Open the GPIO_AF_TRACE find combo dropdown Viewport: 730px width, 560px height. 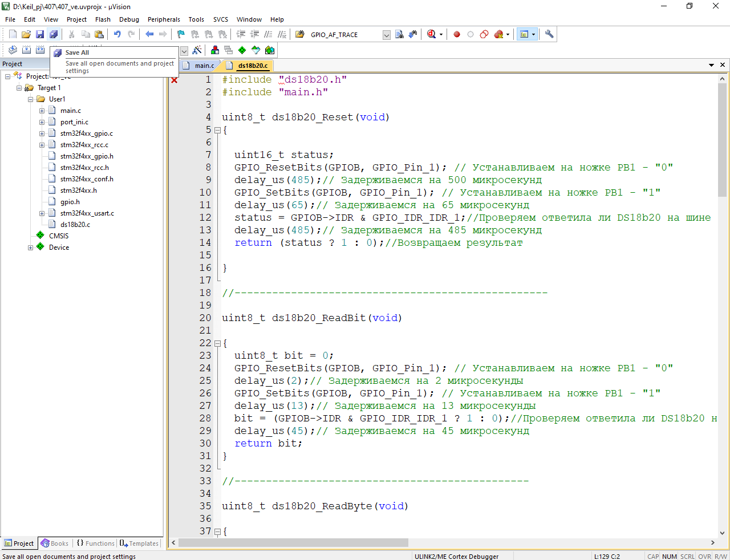click(x=386, y=35)
